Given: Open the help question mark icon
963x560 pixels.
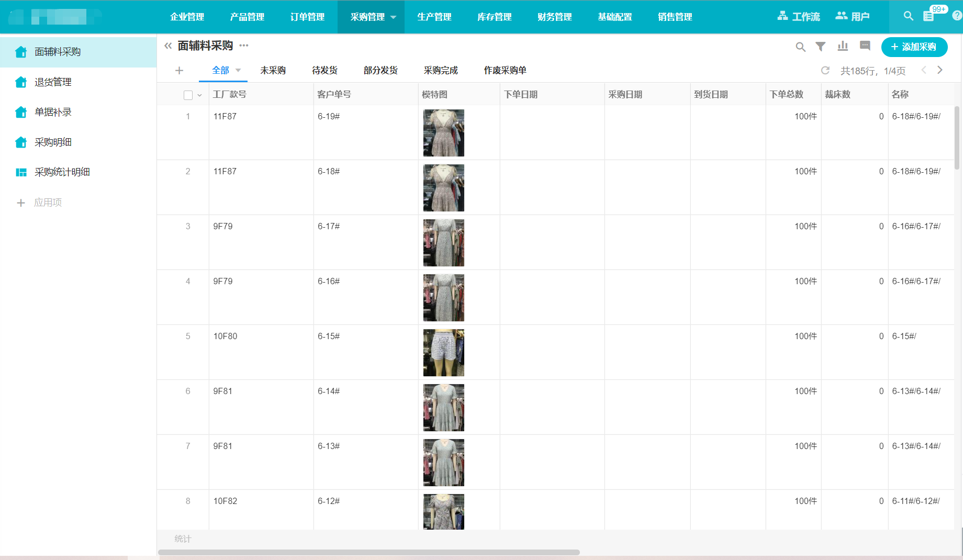Looking at the screenshot, I should click(x=957, y=16).
